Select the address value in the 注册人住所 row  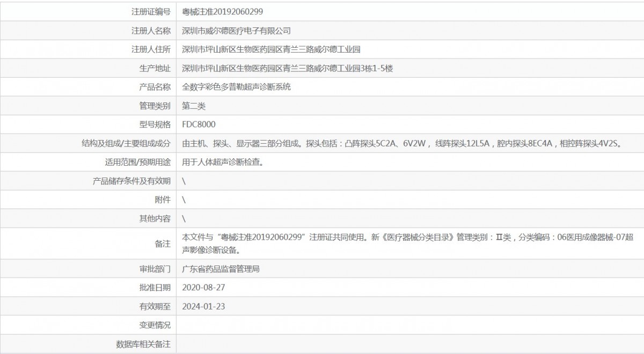point(271,49)
